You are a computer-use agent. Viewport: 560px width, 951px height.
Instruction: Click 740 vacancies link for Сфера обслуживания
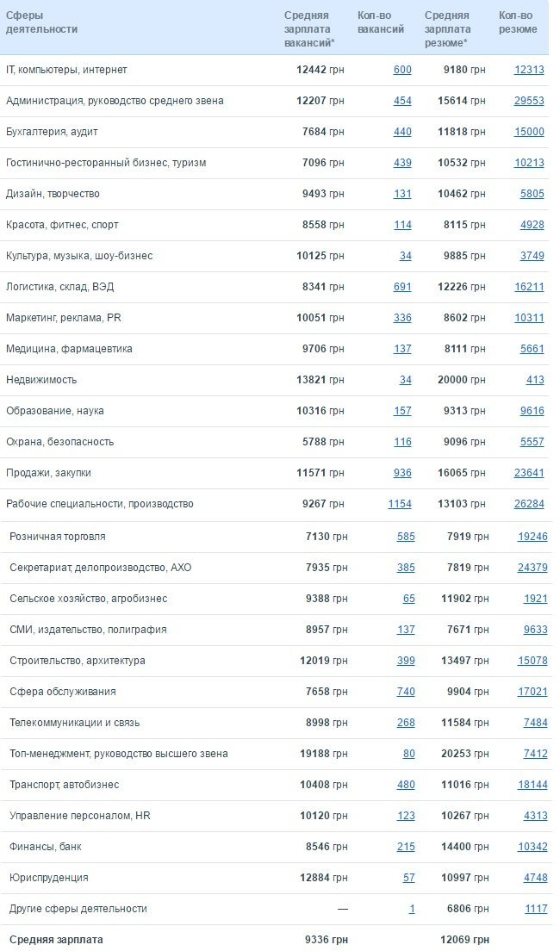click(x=406, y=692)
